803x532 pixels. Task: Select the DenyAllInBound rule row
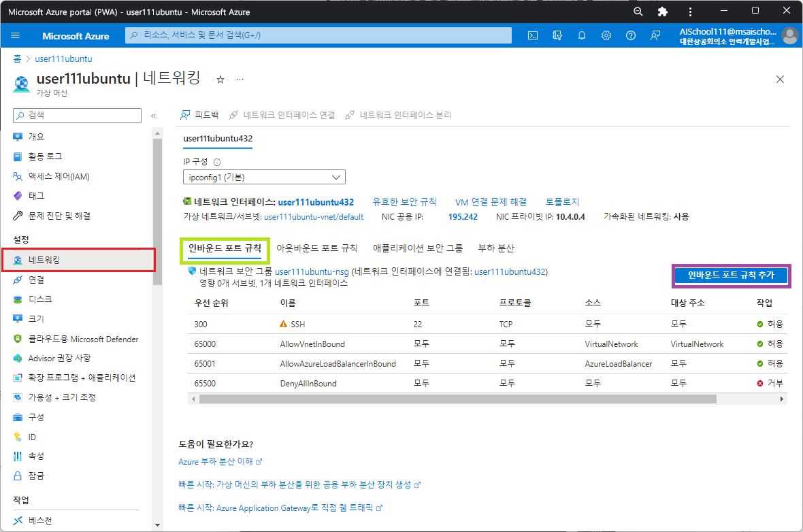[487, 384]
